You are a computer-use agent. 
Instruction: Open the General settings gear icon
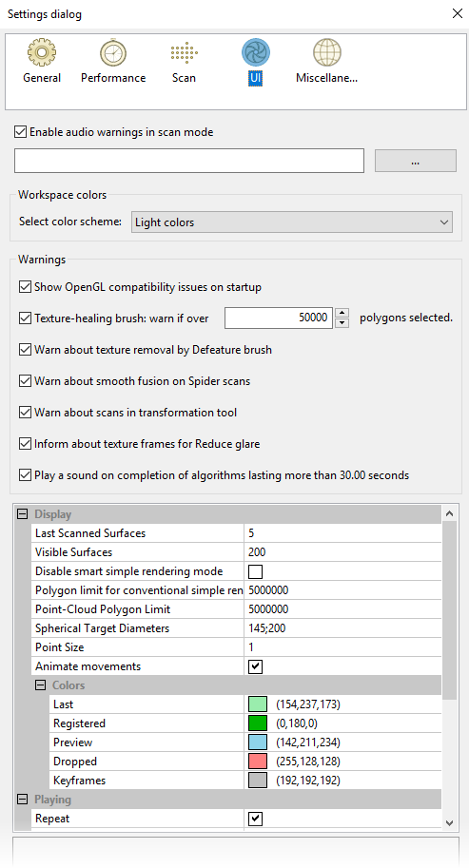(x=42, y=53)
